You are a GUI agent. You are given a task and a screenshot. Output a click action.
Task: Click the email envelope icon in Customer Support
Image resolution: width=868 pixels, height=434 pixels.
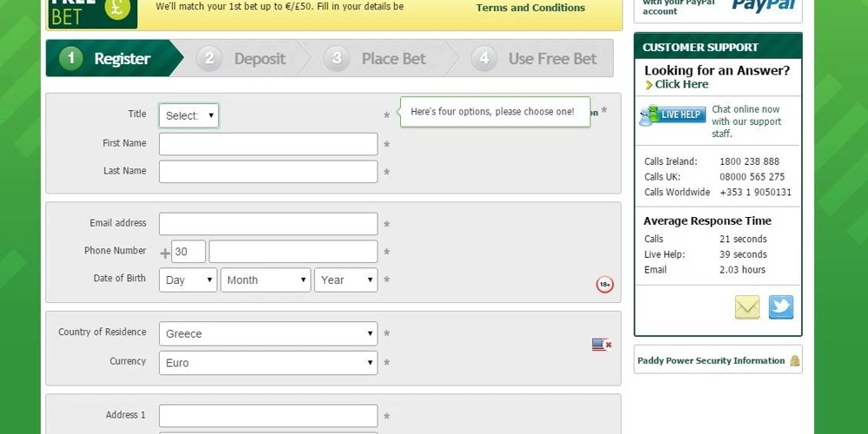coord(746,307)
